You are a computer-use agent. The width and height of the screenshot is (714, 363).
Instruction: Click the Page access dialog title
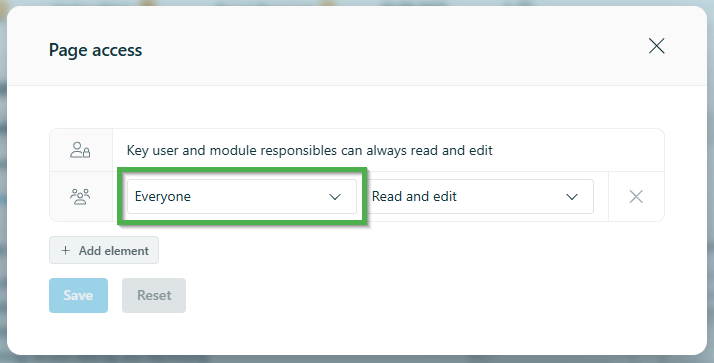[x=95, y=50]
